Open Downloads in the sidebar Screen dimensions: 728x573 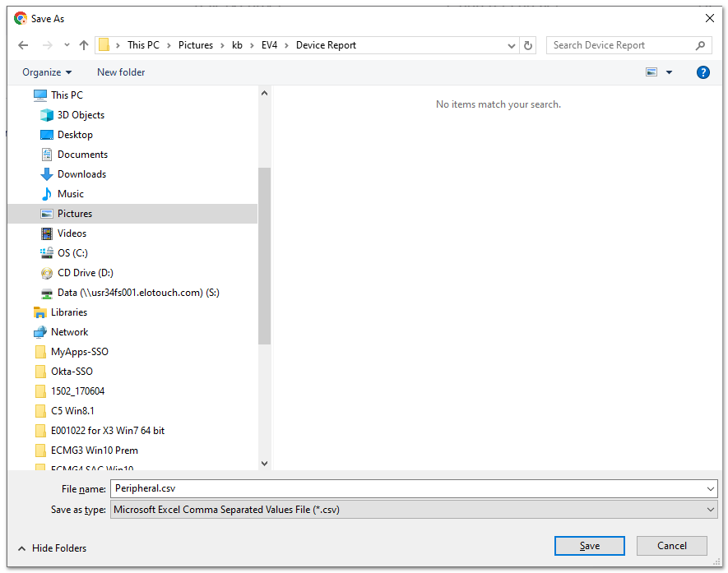click(81, 174)
